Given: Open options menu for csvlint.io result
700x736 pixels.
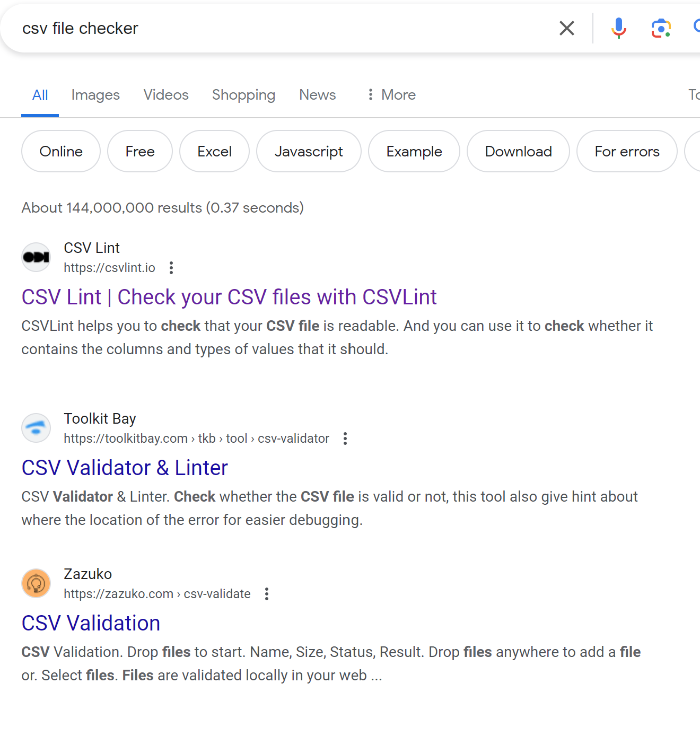Looking at the screenshot, I should [x=171, y=268].
